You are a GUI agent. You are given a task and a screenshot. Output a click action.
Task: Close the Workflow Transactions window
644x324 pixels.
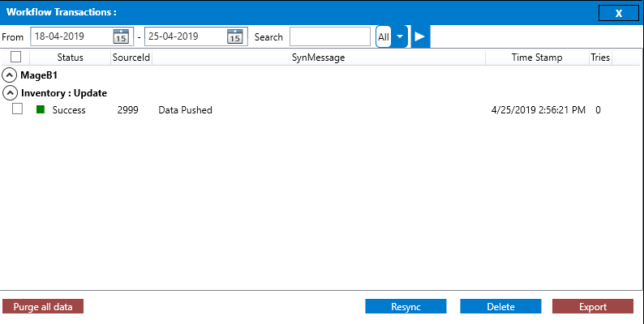[x=619, y=13]
